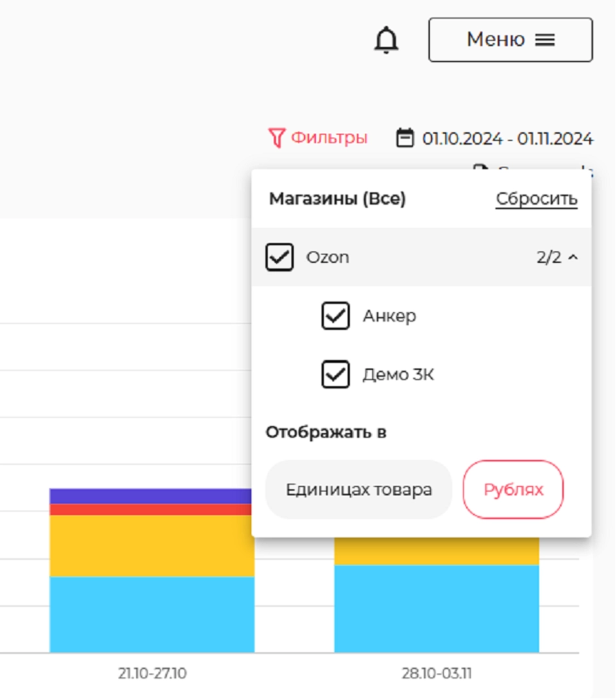This screenshot has height=699, width=616.
Task: Click the Сбросить link
Action: point(536,198)
